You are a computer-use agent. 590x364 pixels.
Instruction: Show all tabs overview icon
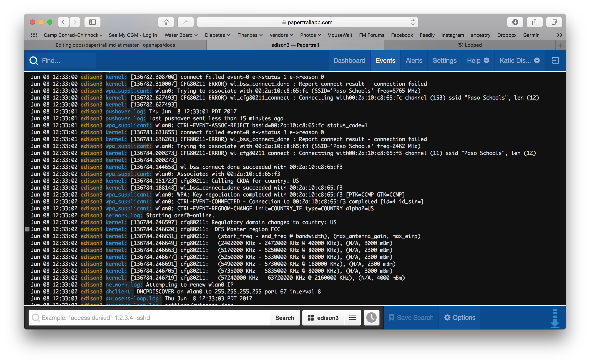pyautogui.click(x=554, y=22)
